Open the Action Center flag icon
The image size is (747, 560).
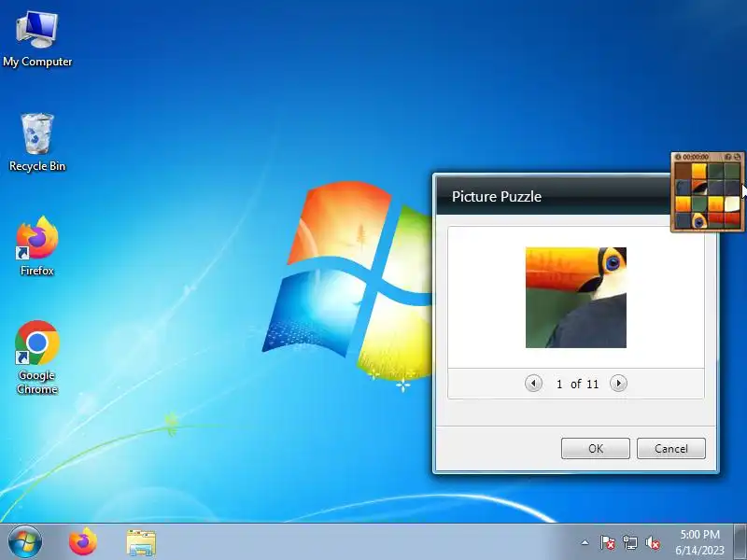click(607, 542)
